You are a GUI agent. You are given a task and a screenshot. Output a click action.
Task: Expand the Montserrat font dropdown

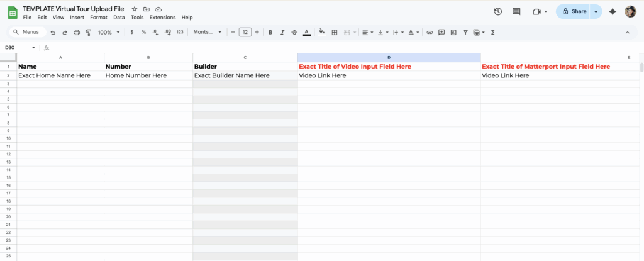pyautogui.click(x=208, y=32)
